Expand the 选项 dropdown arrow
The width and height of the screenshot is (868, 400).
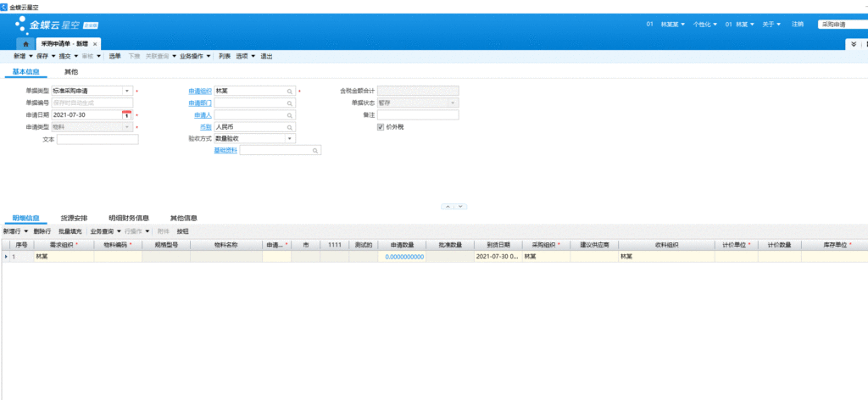tap(253, 57)
